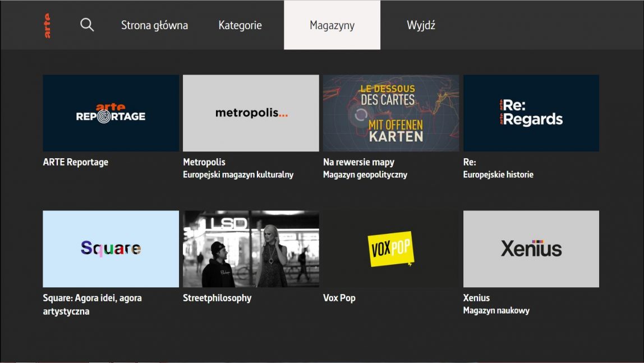This screenshot has width=644, height=363.
Task: Click the Vox Pop title text
Action: [x=339, y=298]
